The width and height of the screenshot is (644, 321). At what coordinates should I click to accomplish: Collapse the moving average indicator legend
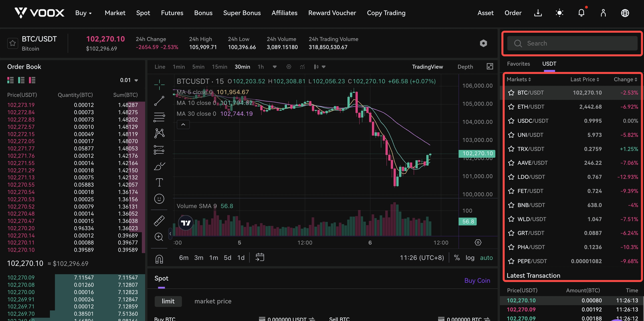pos(183,125)
